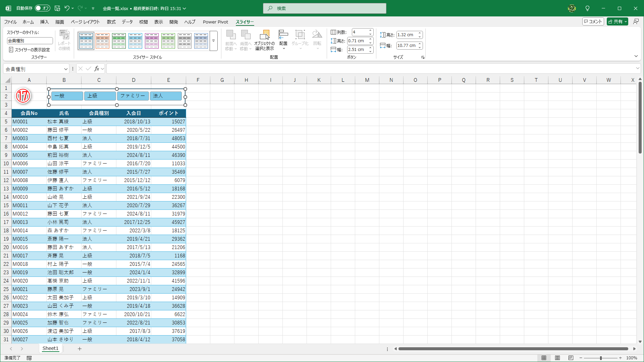Viewport: 644px width, 362px height.
Task: Switch to Page Break Preview view
Action: tap(571, 358)
